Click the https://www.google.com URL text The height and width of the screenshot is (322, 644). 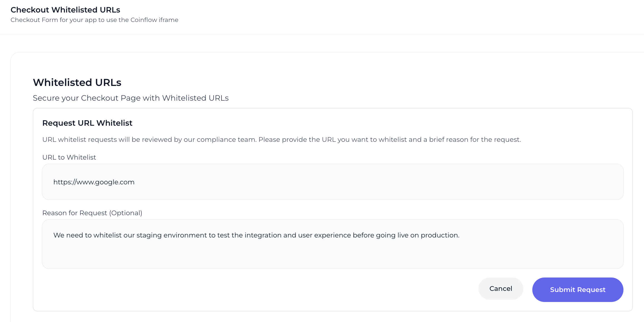pos(94,182)
